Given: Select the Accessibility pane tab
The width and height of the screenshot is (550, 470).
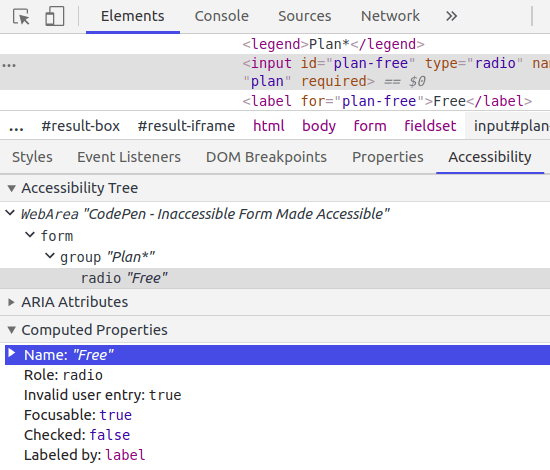Looking at the screenshot, I should [x=490, y=157].
